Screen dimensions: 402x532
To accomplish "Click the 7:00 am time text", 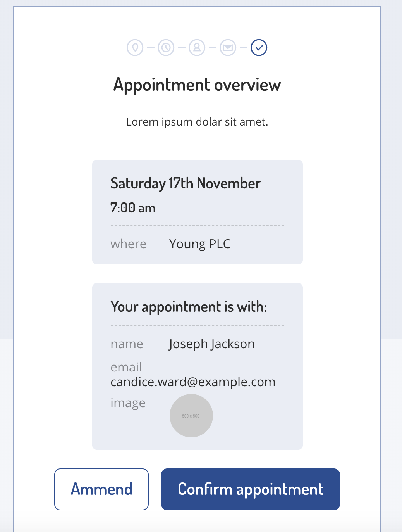I will click(x=133, y=208).
